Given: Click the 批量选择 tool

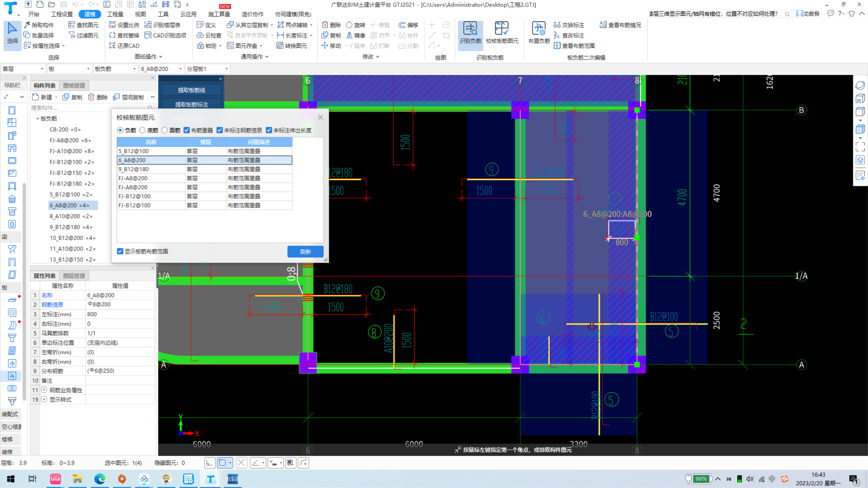Looking at the screenshot, I should pos(39,35).
